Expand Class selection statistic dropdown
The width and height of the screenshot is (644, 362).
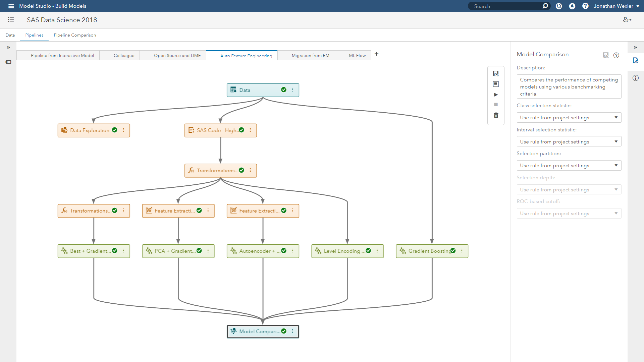click(569, 118)
